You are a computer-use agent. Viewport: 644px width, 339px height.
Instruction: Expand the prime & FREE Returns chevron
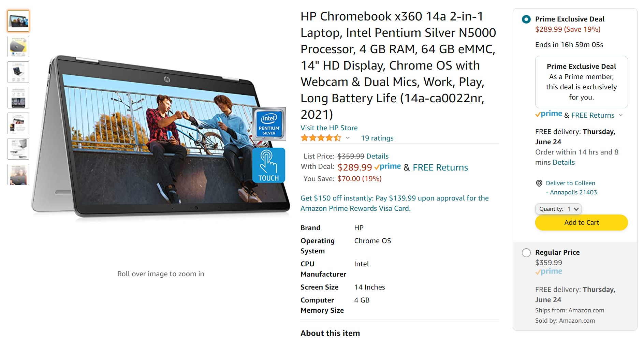(621, 115)
